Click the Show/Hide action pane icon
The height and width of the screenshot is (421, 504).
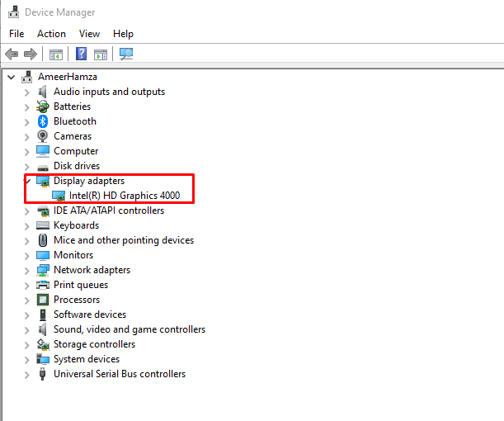pos(101,54)
